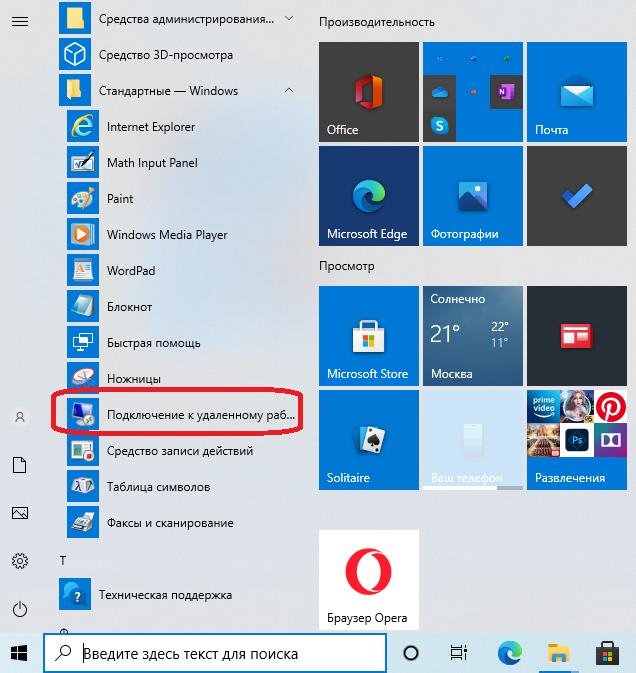Click the letter Т section header
Viewport: 636px width, 673px height.
tap(63, 561)
